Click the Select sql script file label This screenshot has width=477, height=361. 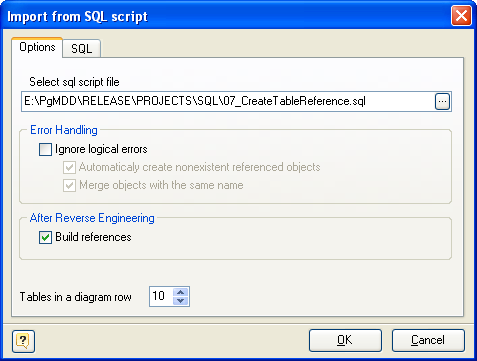[74, 82]
